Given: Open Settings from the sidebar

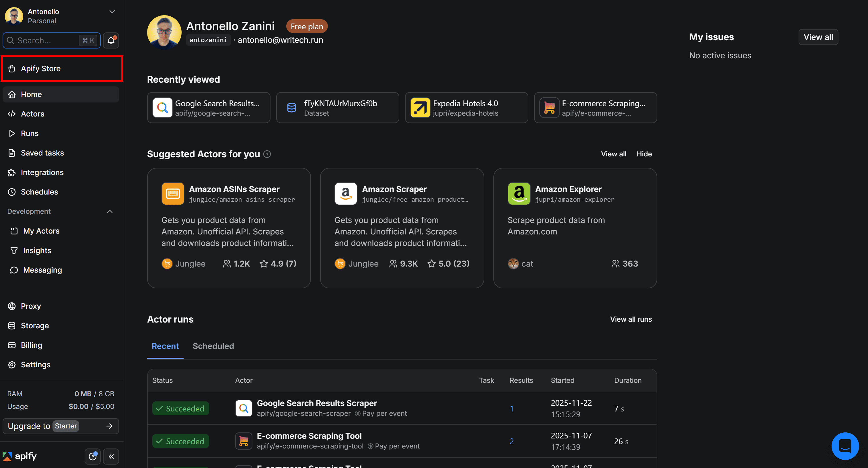Looking at the screenshot, I should point(36,364).
